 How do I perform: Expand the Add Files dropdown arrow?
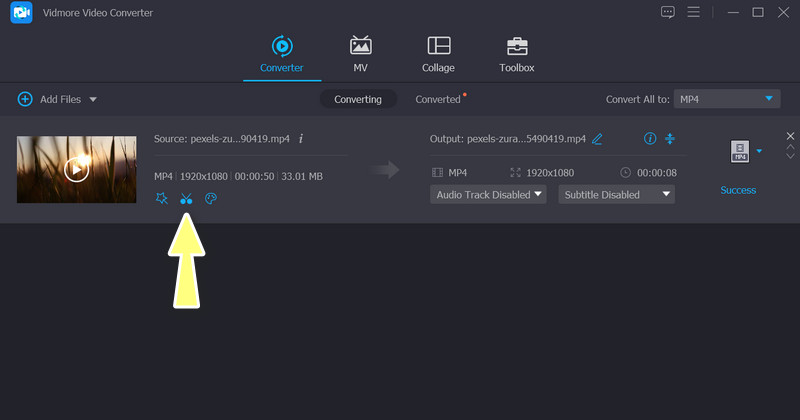[x=93, y=100]
